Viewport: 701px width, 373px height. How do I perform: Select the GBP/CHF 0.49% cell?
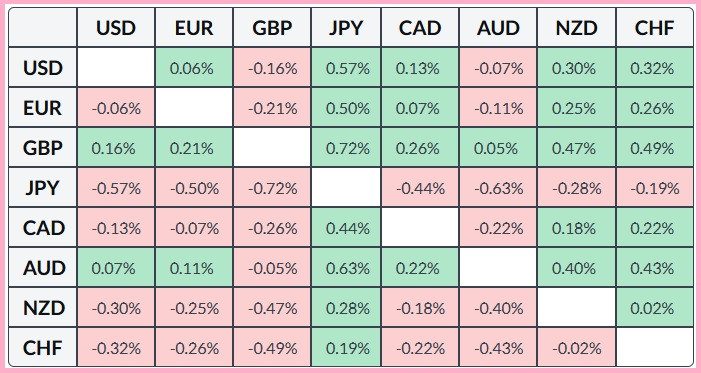click(655, 148)
